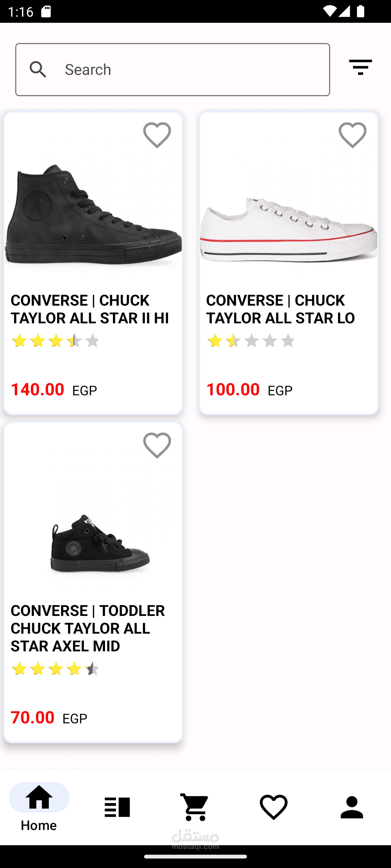Screen dimensions: 391x868
Task: Click the Chuck Taylor All Star II Hi title
Action: (x=90, y=309)
